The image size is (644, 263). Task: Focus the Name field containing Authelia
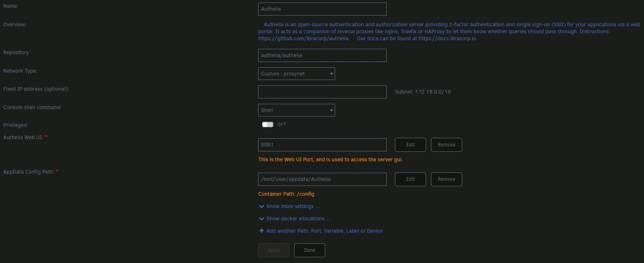(x=322, y=9)
